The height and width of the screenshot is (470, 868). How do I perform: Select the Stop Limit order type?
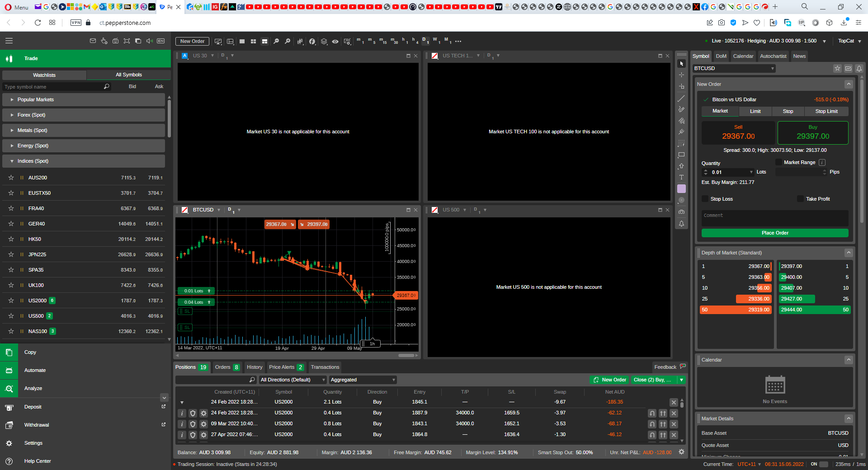point(826,111)
